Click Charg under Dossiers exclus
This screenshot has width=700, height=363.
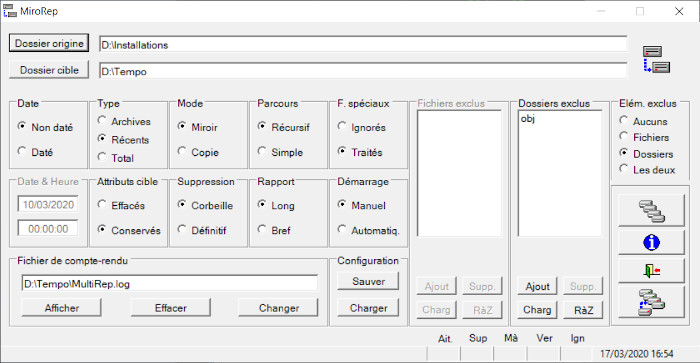(537, 310)
